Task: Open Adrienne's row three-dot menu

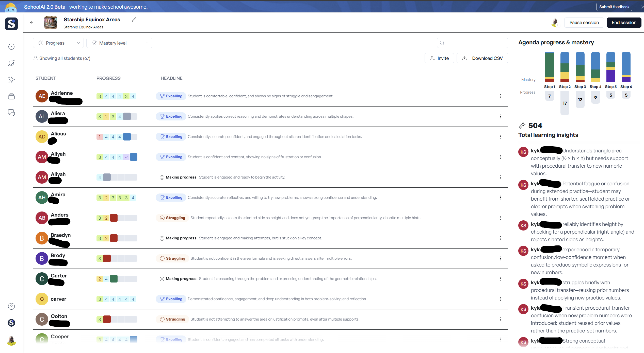Action: pos(500,96)
